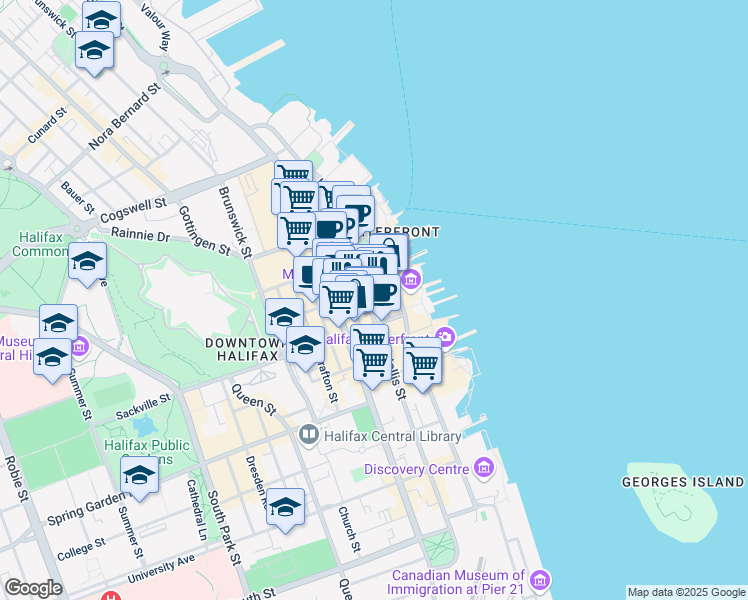This screenshot has height=600, width=748.
Task: Select the lower of the two northwest graduation cap markers
Action: tap(94, 50)
